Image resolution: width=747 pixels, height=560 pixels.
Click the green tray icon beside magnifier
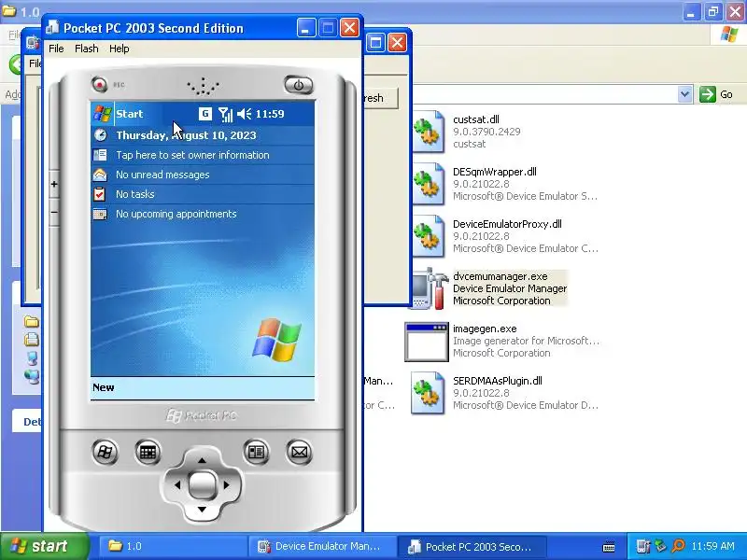point(660,546)
